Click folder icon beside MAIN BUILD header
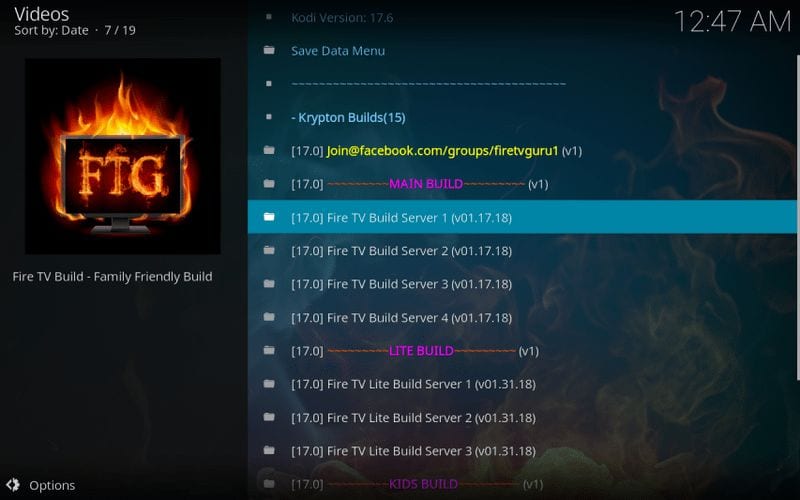Screen dimensions: 800x500 pyautogui.click(x=269, y=184)
